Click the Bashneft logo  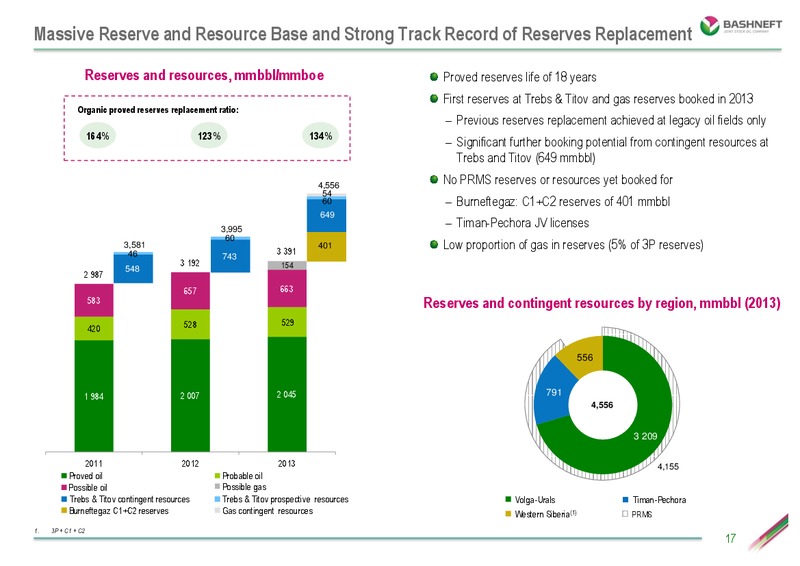coord(741,26)
